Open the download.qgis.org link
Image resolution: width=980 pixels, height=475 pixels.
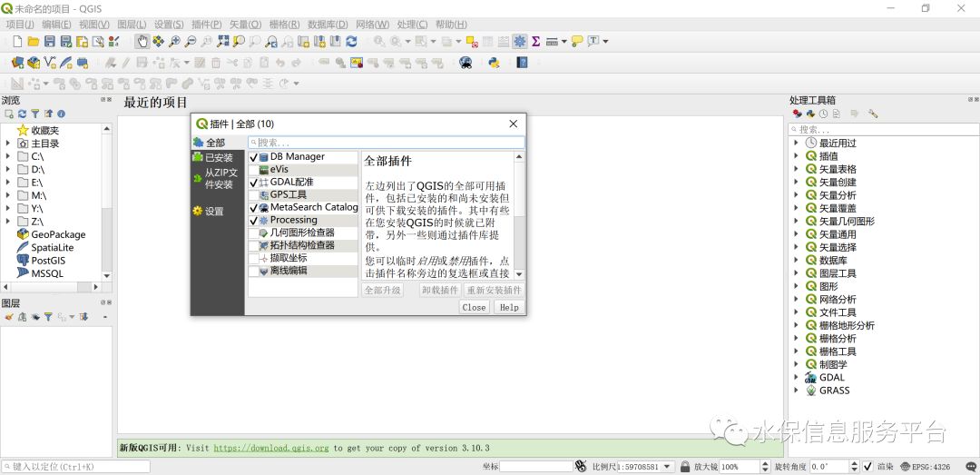[x=270, y=448]
